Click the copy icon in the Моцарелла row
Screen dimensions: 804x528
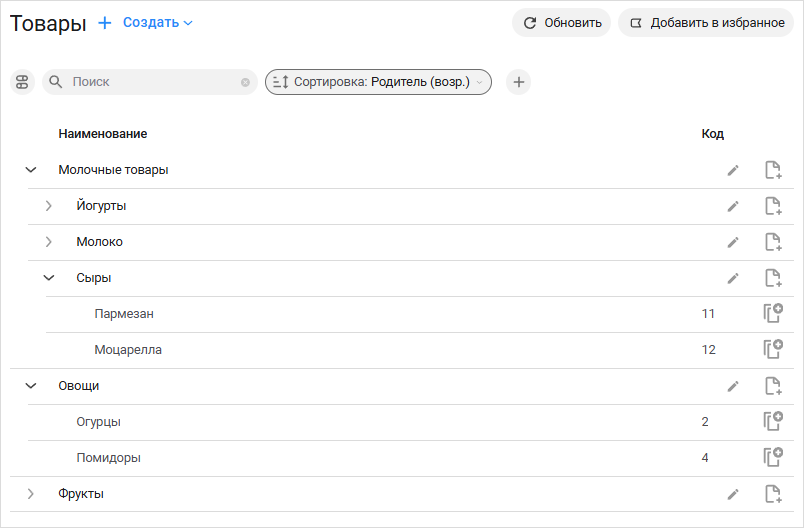click(x=773, y=349)
